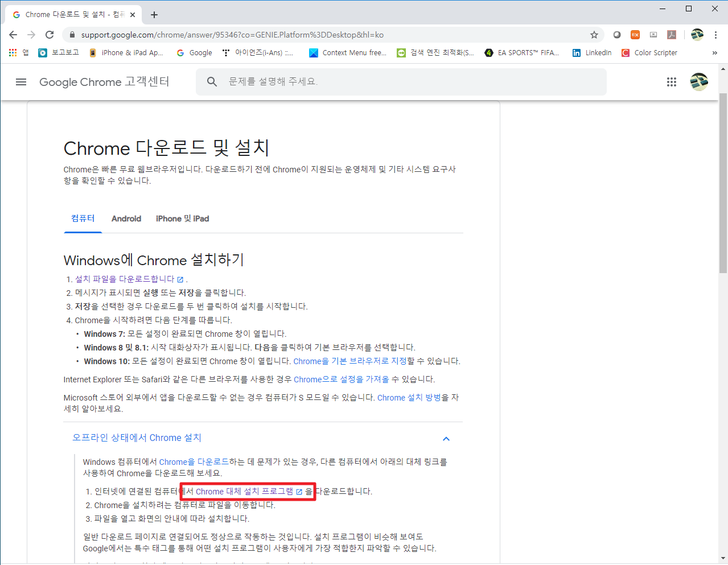
Task: Click the address bar URL
Action: point(232,35)
